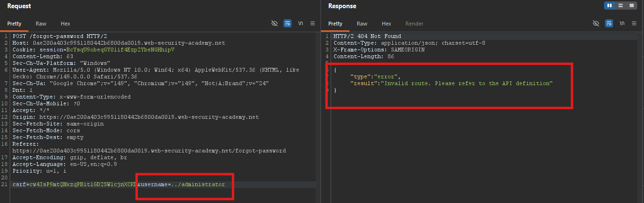Toggle hidden characters eye icon in Response panel
The image size is (644, 203).
[596, 23]
